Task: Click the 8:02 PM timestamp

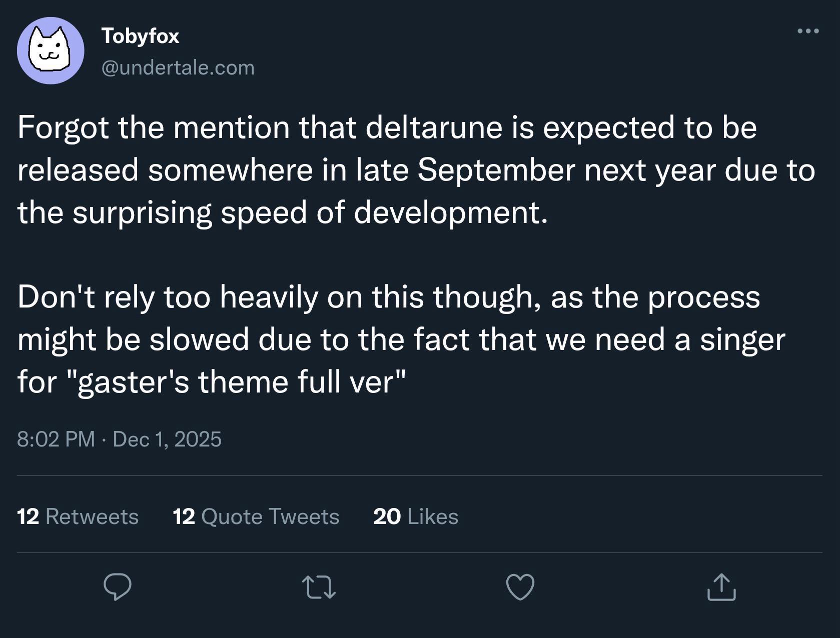Action: 56,439
